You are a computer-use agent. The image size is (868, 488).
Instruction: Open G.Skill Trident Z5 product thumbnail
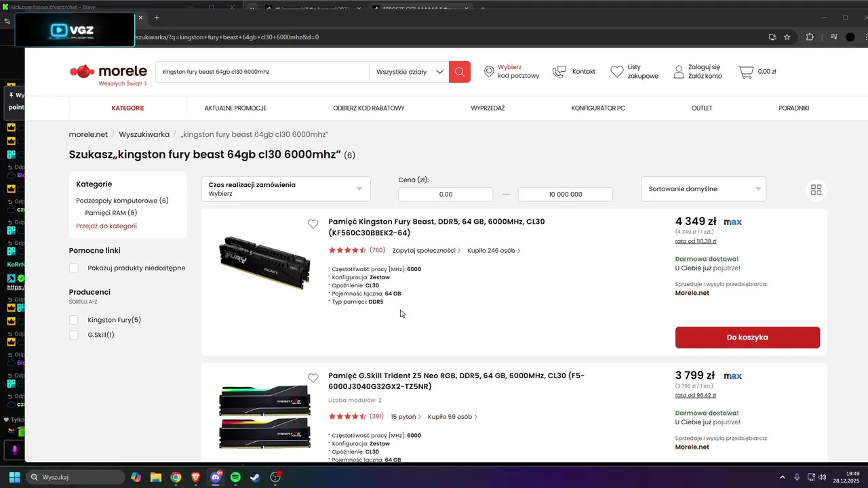tap(264, 417)
